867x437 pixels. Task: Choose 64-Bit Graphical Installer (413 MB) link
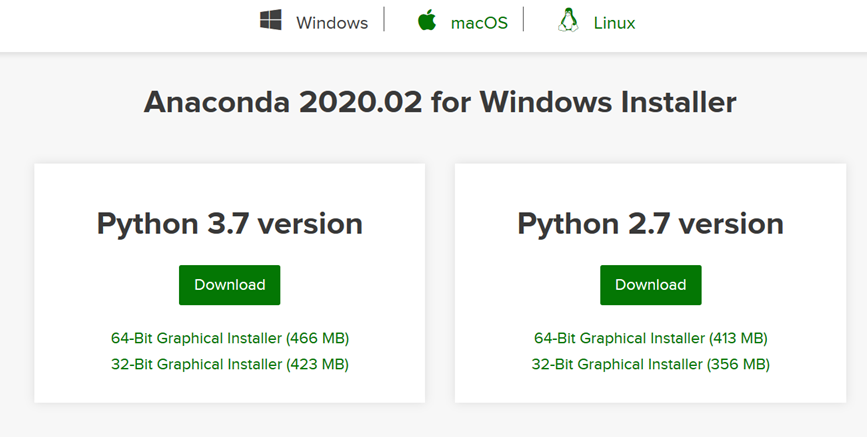[650, 338]
